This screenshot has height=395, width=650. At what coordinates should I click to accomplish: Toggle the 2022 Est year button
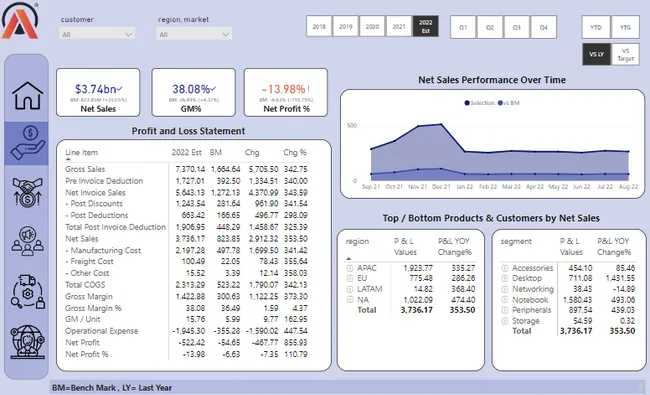coord(425,27)
